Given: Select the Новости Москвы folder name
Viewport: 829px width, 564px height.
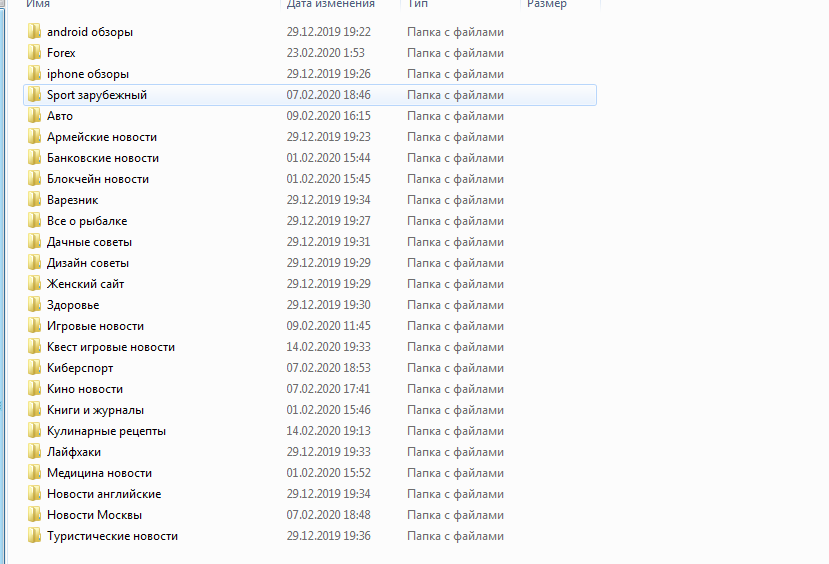Looking at the screenshot, I should (x=95, y=515).
